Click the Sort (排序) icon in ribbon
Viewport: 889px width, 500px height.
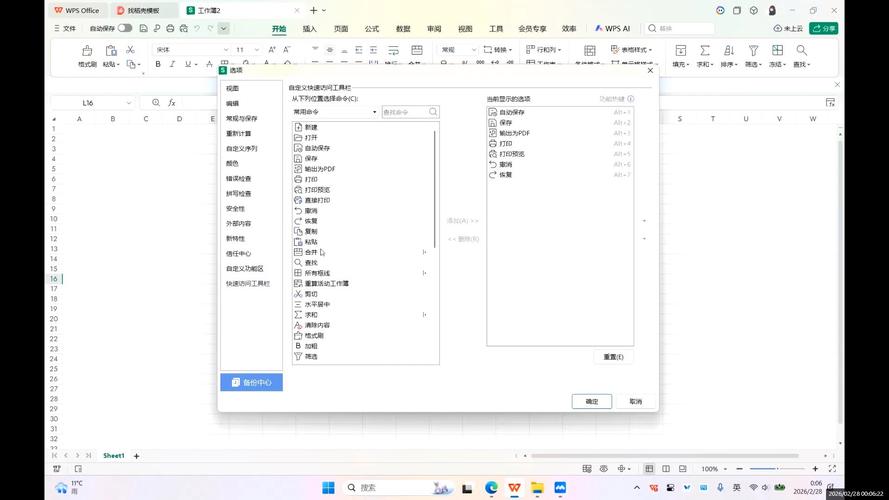coord(729,50)
